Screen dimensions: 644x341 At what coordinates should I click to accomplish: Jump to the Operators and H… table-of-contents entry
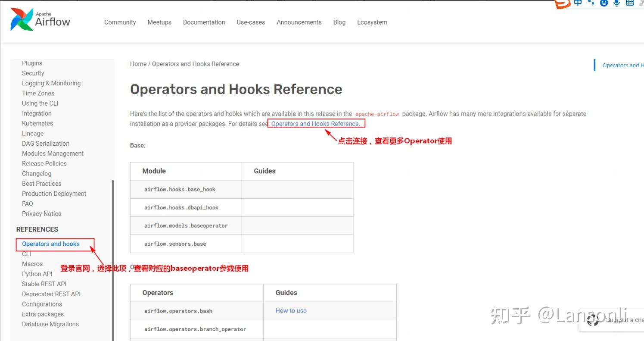[623, 66]
